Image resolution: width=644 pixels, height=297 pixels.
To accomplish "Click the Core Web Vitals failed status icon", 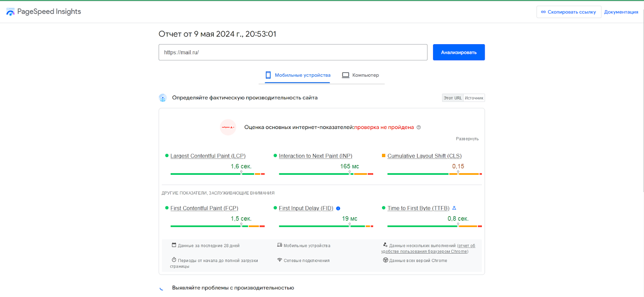I will click(x=228, y=127).
